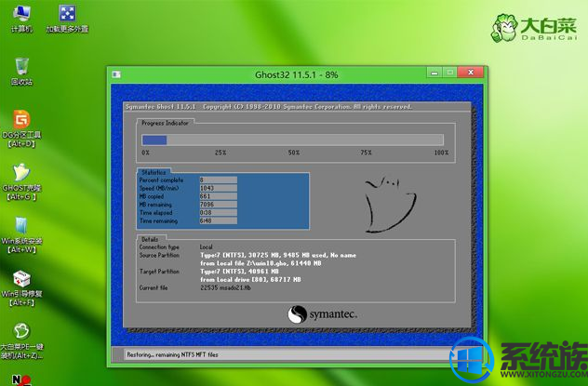Screen dimensions: 588x386
Task: Click the Symantec copyright header line
Action: coord(269,107)
